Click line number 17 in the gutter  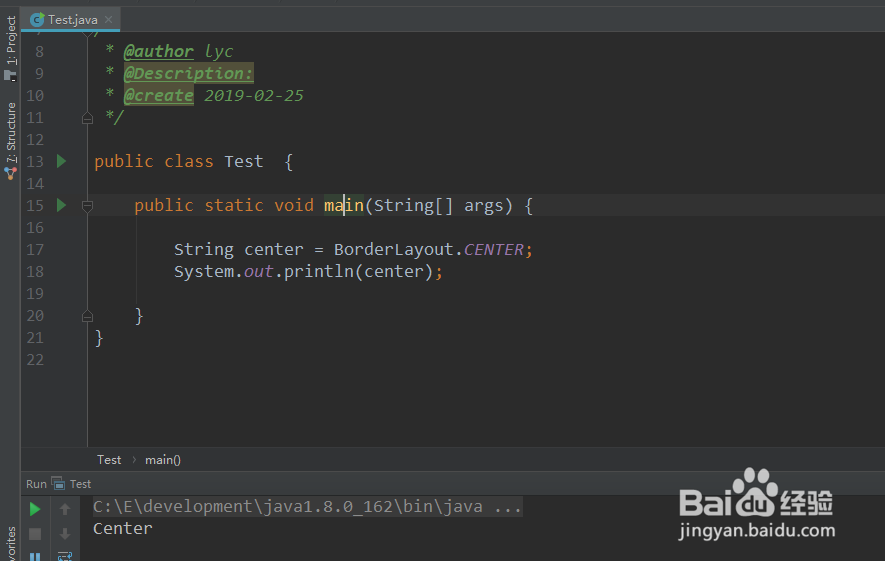(x=35, y=249)
